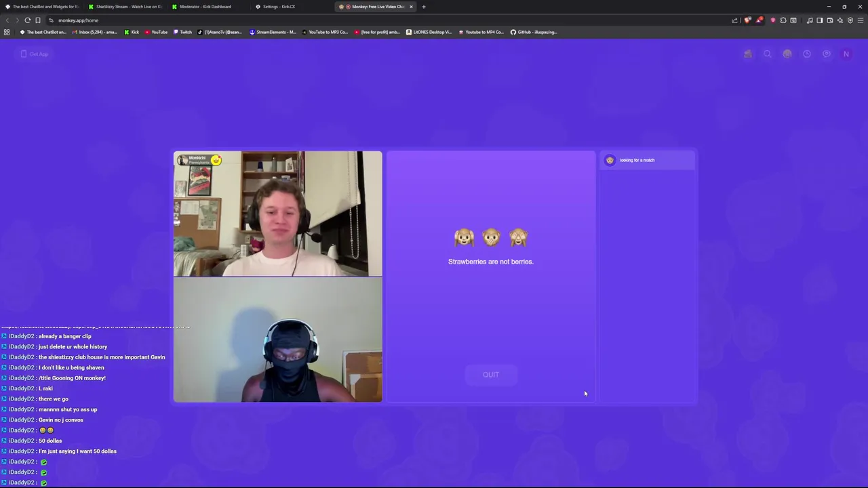Image resolution: width=868 pixels, height=488 pixels.
Task: Toggle the browser sidebar panel icon
Action: [x=819, y=20]
